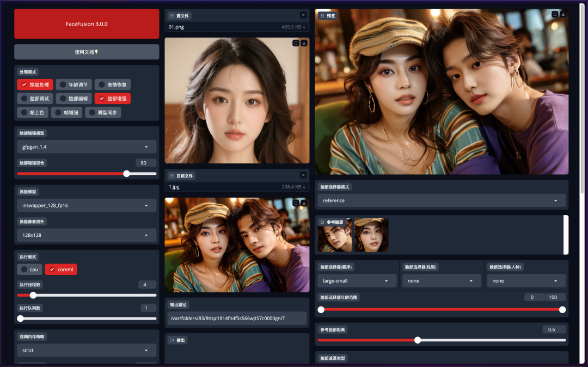Screen dimensions: 588x367
Task: Click the maximum age range slider handle
Action: [562, 310]
